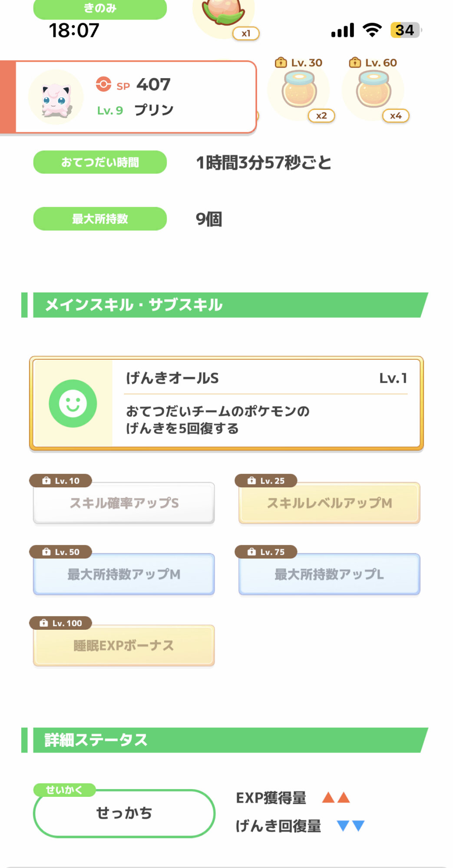Tap the battery indicator in status bar
The width and height of the screenshot is (453, 868).
tap(406, 30)
